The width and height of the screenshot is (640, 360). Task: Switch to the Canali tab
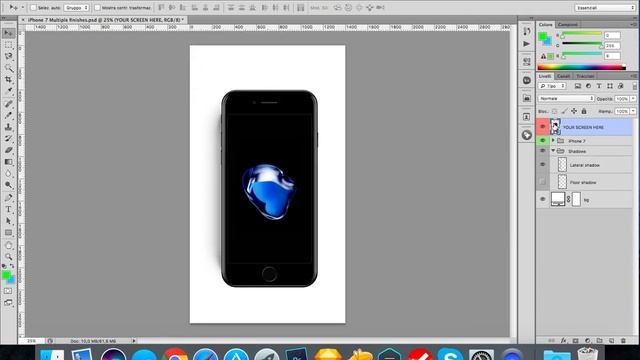pos(563,76)
